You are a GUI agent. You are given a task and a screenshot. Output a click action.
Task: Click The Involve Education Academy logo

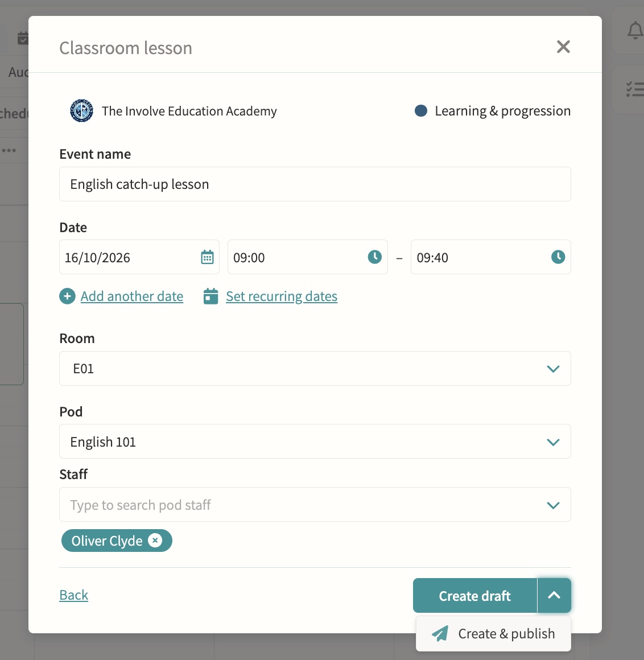[82, 111]
